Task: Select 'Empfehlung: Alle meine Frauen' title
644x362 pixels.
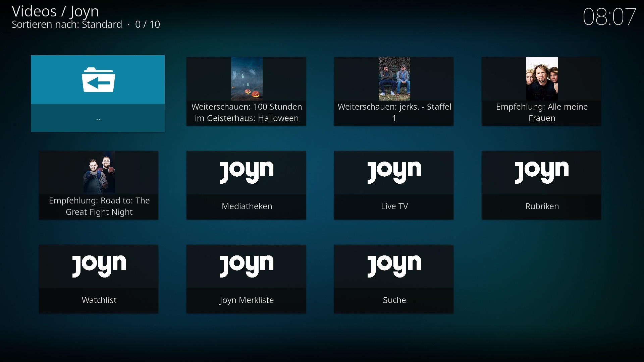Action: point(542,112)
